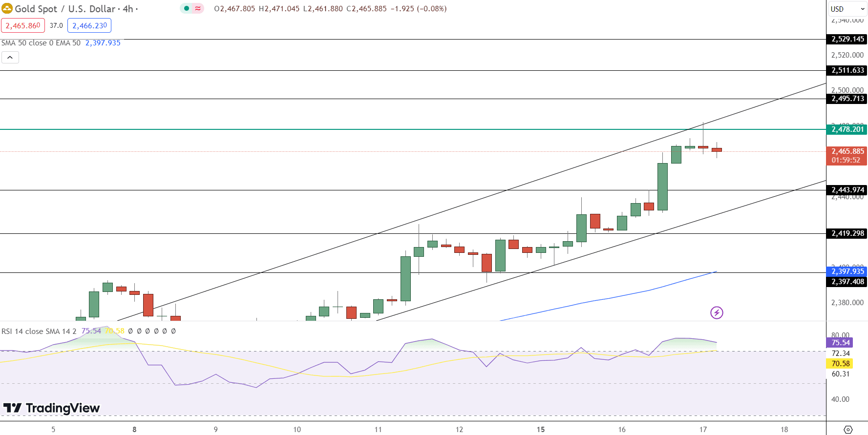
Task: Click the green 2,478.201 price level label
Action: click(847, 129)
